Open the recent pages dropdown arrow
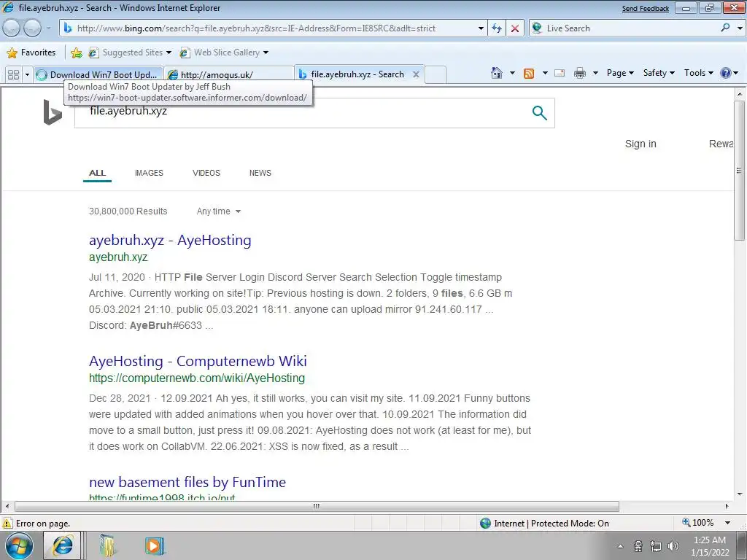 pyautogui.click(x=48, y=28)
